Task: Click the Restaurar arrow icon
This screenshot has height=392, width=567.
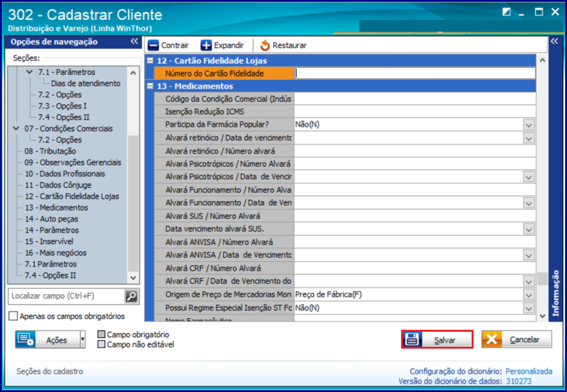Action: 265,46
